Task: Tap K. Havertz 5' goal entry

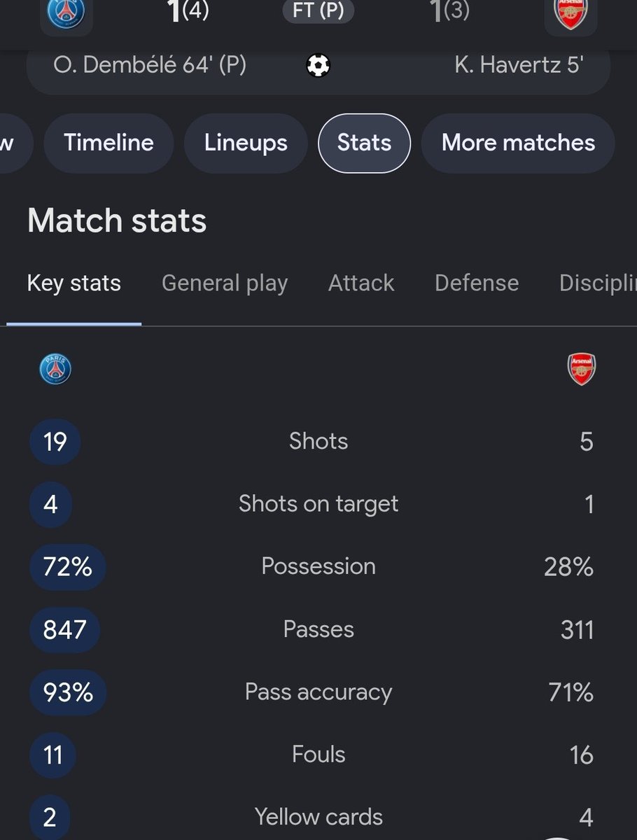Action: tap(519, 66)
